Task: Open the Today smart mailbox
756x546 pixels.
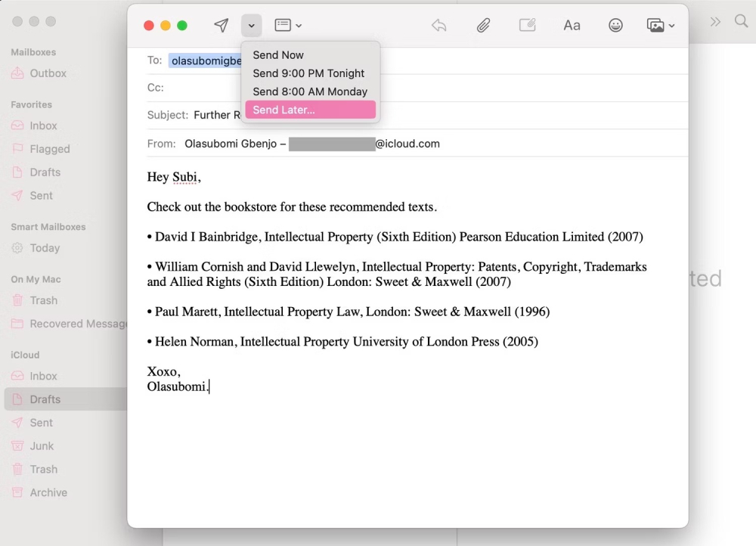Action: click(x=42, y=247)
